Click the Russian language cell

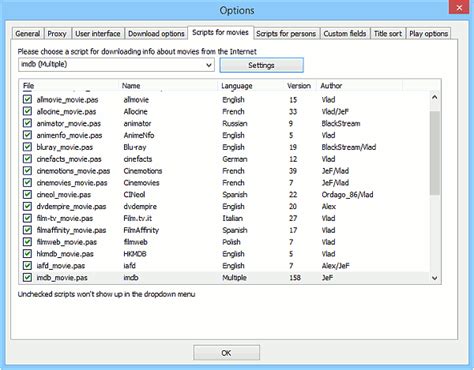click(235, 123)
